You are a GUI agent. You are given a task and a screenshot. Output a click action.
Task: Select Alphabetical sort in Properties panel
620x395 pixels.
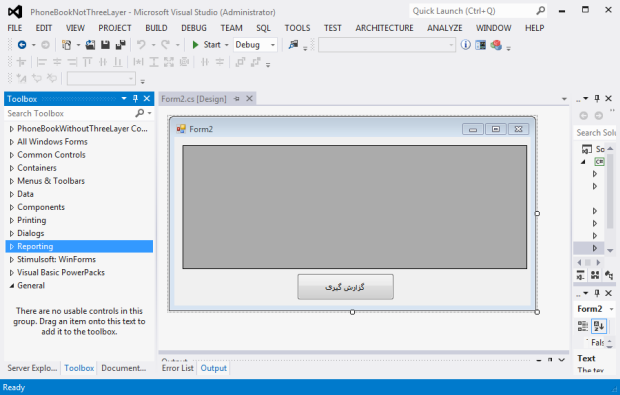(599, 326)
